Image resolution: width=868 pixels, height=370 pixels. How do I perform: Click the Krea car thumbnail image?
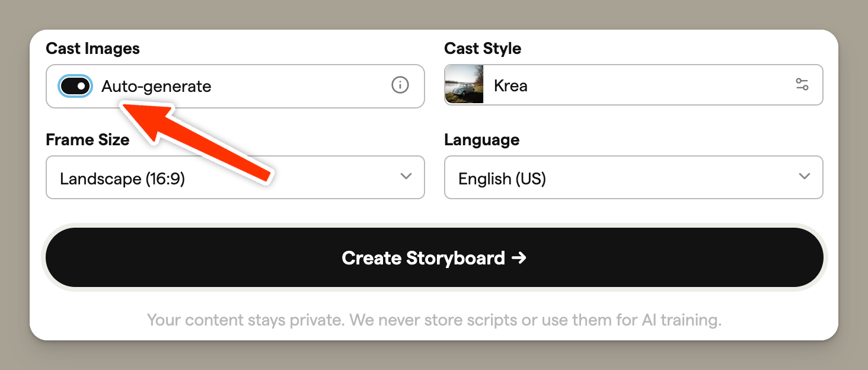click(464, 85)
